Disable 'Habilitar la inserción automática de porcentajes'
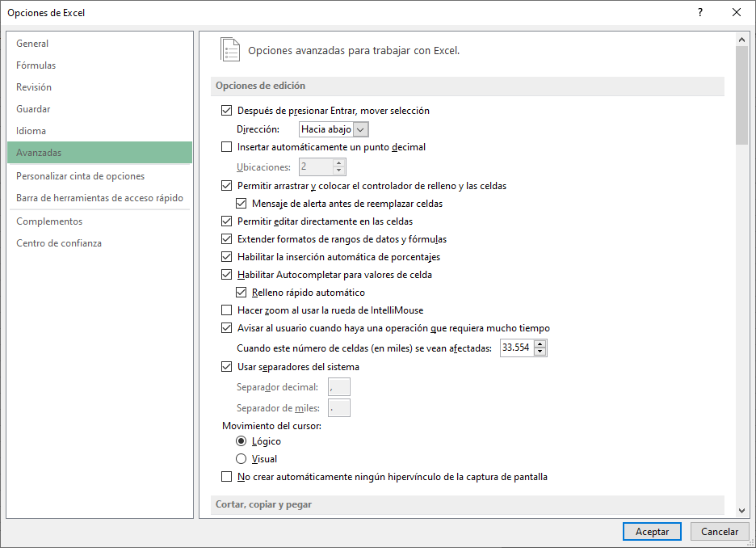The image size is (756, 548). [227, 257]
